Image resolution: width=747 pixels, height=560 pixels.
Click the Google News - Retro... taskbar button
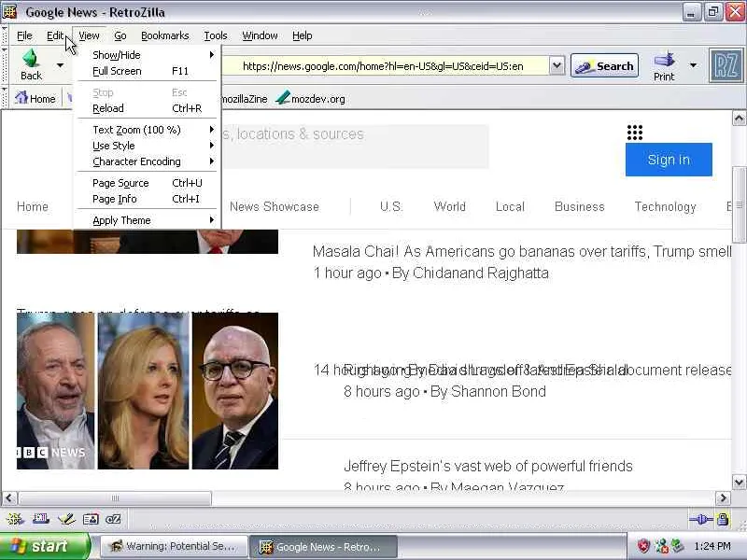(x=323, y=546)
